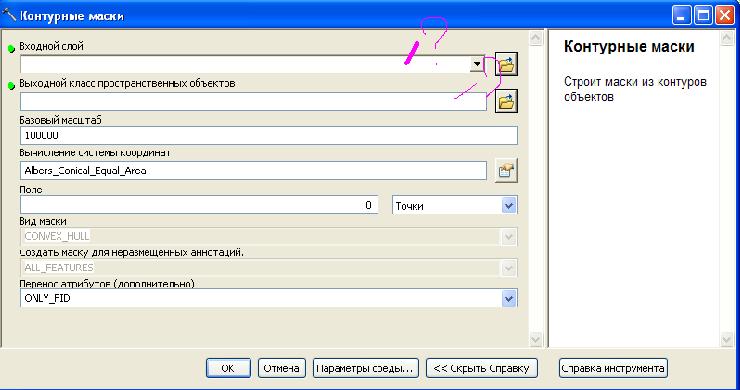Viewport: 740px width, 390px height.
Task: Click Скрыть Справку to hide help
Action: [x=481, y=368]
